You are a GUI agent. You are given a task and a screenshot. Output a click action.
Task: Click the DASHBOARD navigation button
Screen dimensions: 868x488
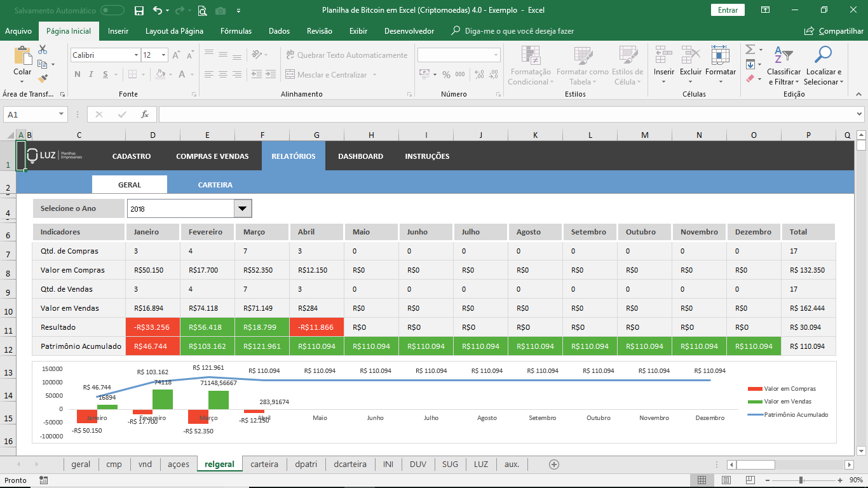[360, 156]
